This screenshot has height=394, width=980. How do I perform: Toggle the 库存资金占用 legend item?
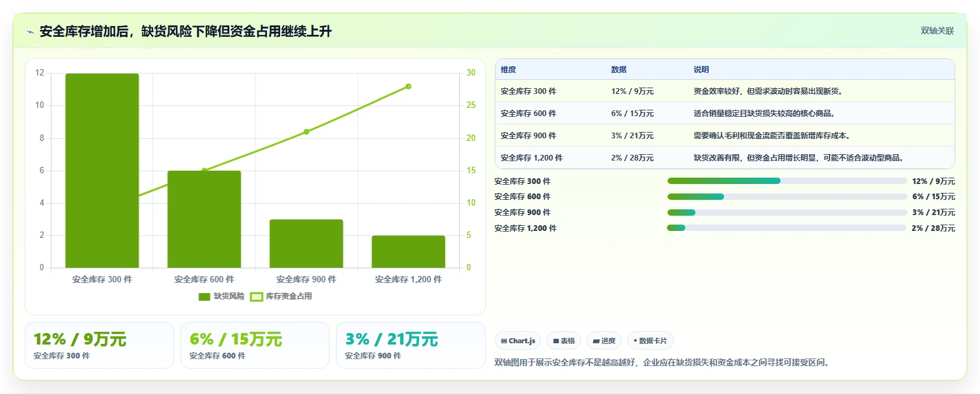coord(281,296)
